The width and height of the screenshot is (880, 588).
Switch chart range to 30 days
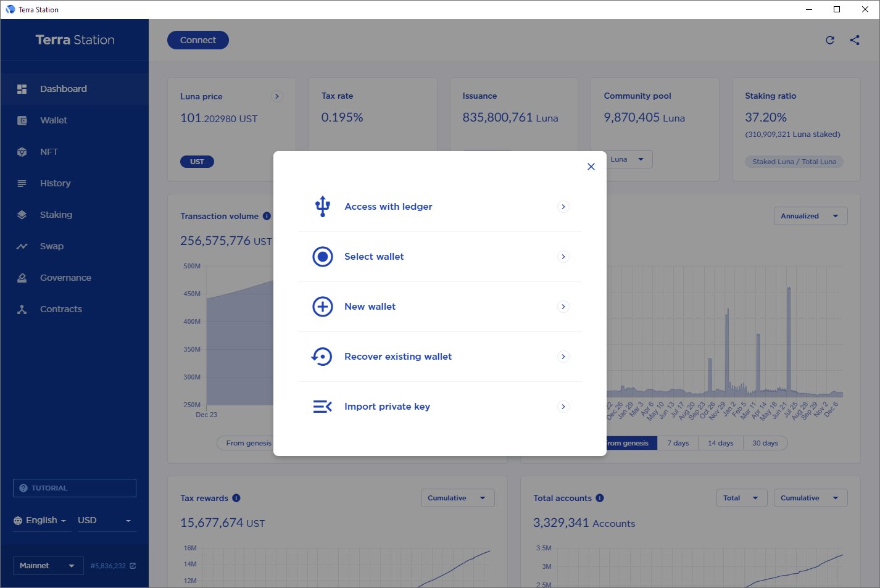coord(765,443)
